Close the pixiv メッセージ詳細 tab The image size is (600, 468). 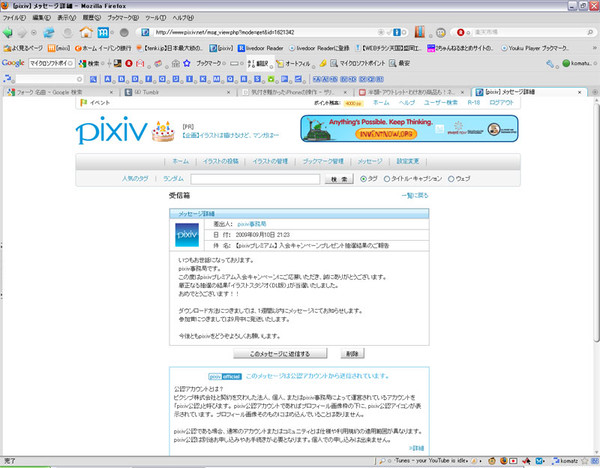[x=579, y=92]
